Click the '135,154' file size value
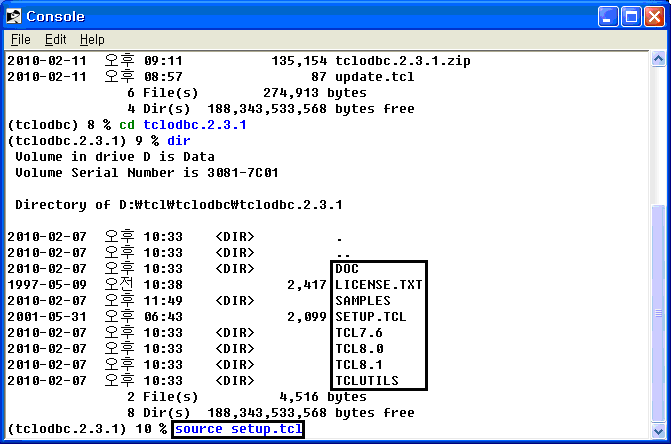The height and width of the screenshot is (444, 671). [299, 61]
